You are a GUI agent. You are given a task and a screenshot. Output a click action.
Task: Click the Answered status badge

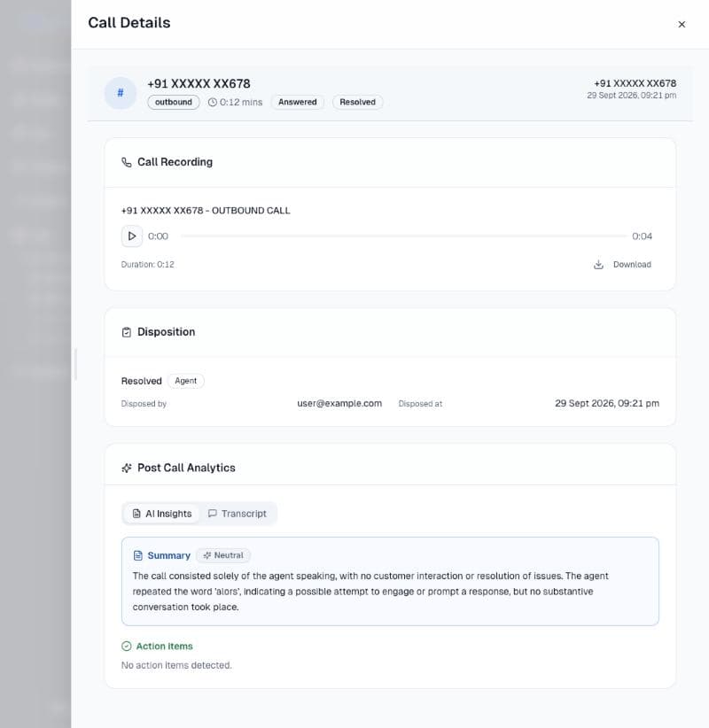coord(298,102)
